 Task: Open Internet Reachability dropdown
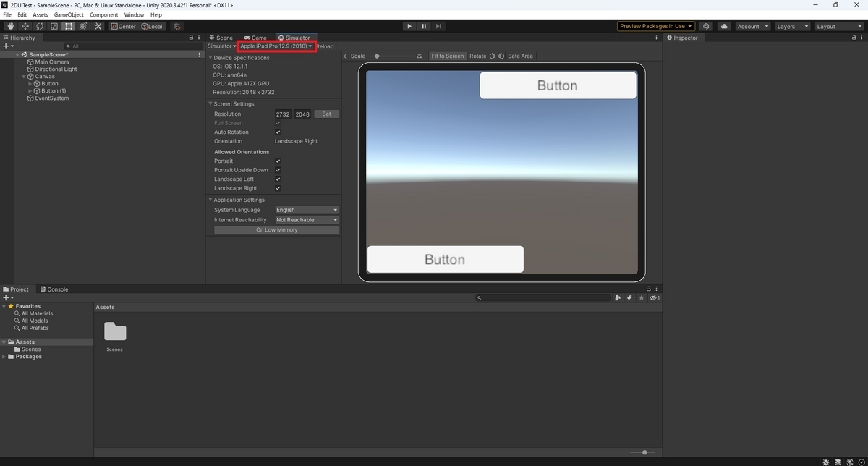307,219
